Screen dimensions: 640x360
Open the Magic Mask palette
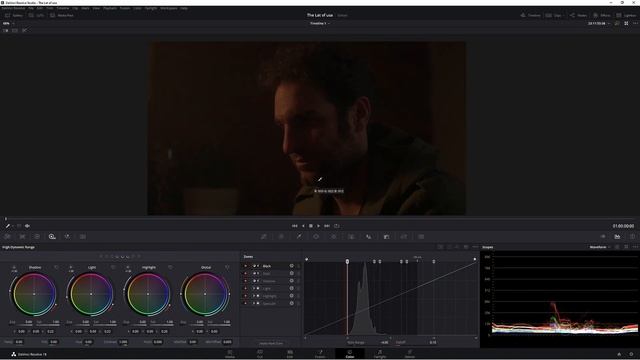[351, 237]
